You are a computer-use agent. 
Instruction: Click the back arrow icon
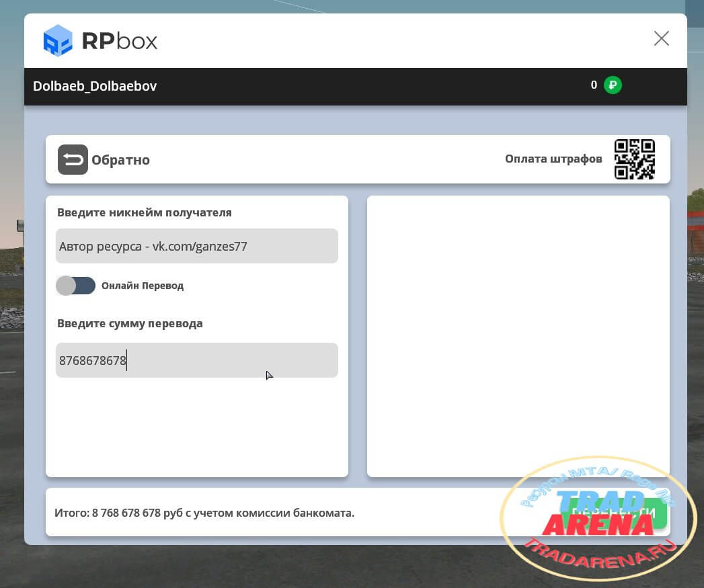point(73,159)
